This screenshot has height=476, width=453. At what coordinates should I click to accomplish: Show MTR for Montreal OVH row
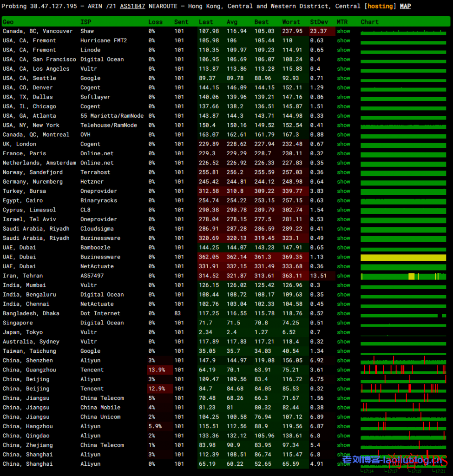pos(343,134)
